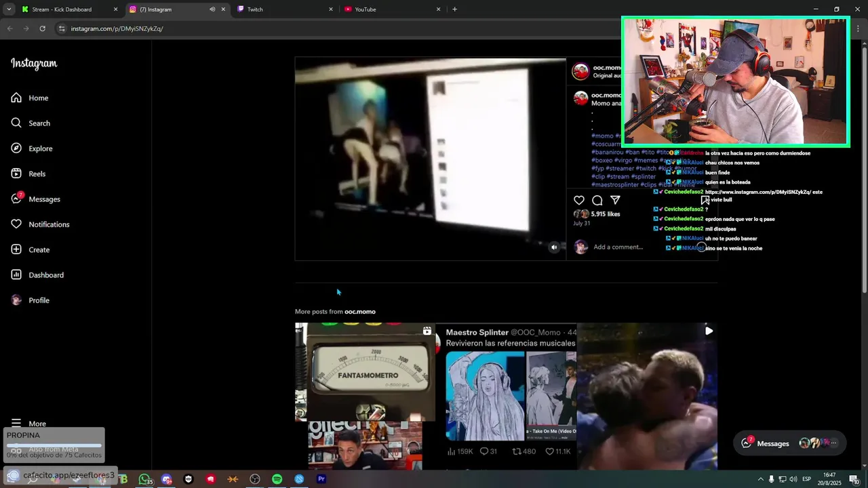Image resolution: width=868 pixels, height=488 pixels.
Task: Click the #boxeo hashtag in the caption
Action: pos(602,161)
